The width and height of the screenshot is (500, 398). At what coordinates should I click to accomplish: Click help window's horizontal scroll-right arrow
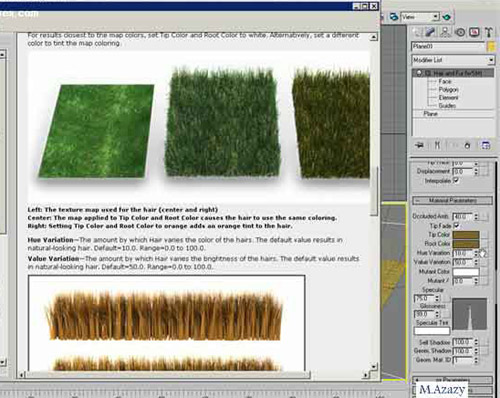coord(366,375)
